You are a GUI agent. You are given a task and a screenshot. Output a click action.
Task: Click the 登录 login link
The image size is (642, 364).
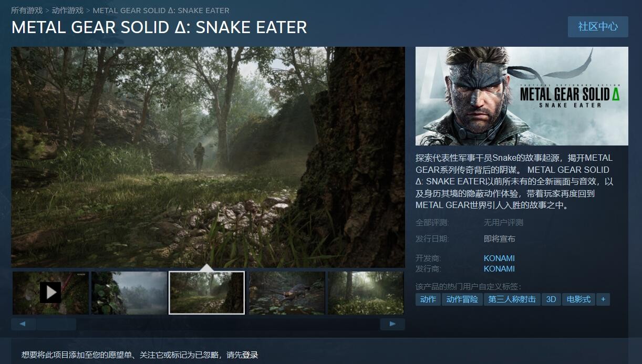250,355
